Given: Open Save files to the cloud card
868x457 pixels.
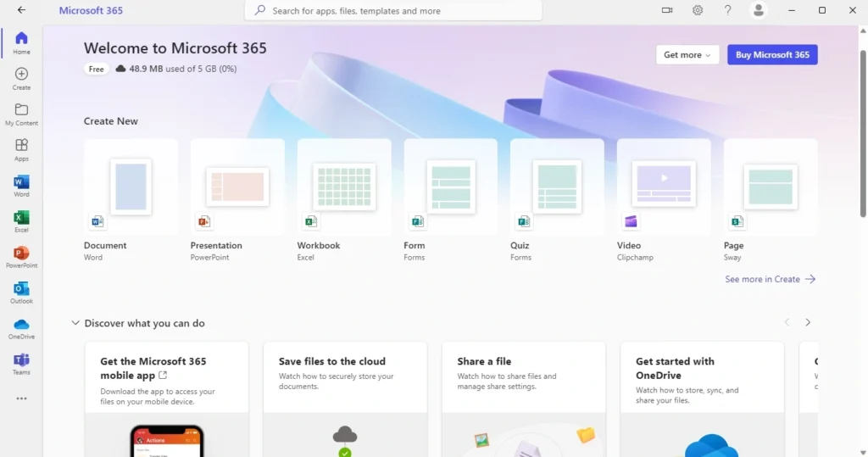Looking at the screenshot, I should point(345,399).
